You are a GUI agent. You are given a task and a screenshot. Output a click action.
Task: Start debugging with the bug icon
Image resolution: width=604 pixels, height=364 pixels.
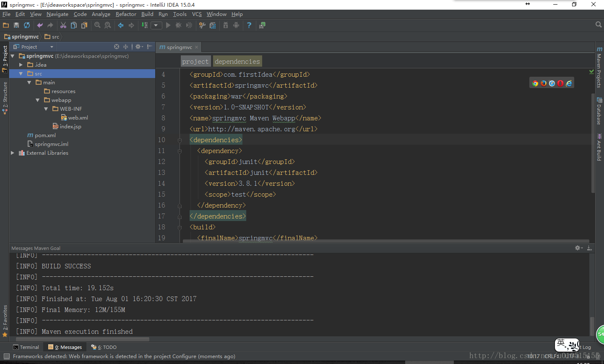click(x=179, y=25)
